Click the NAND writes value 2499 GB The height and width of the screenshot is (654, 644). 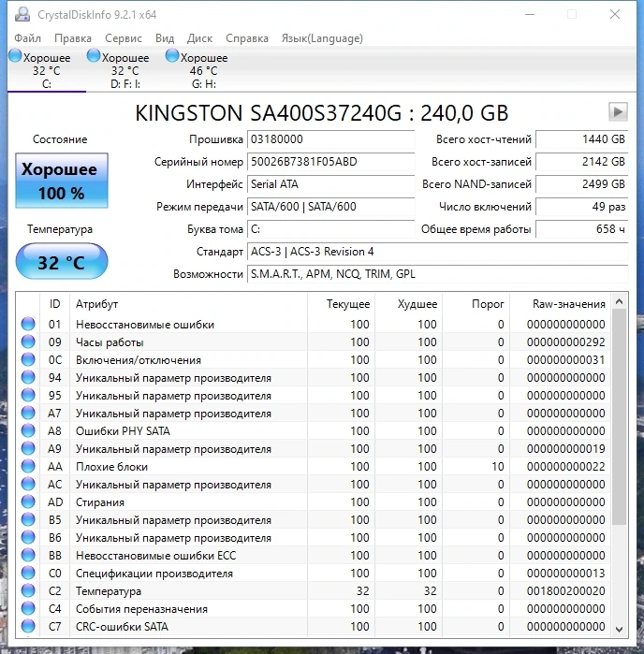point(582,184)
